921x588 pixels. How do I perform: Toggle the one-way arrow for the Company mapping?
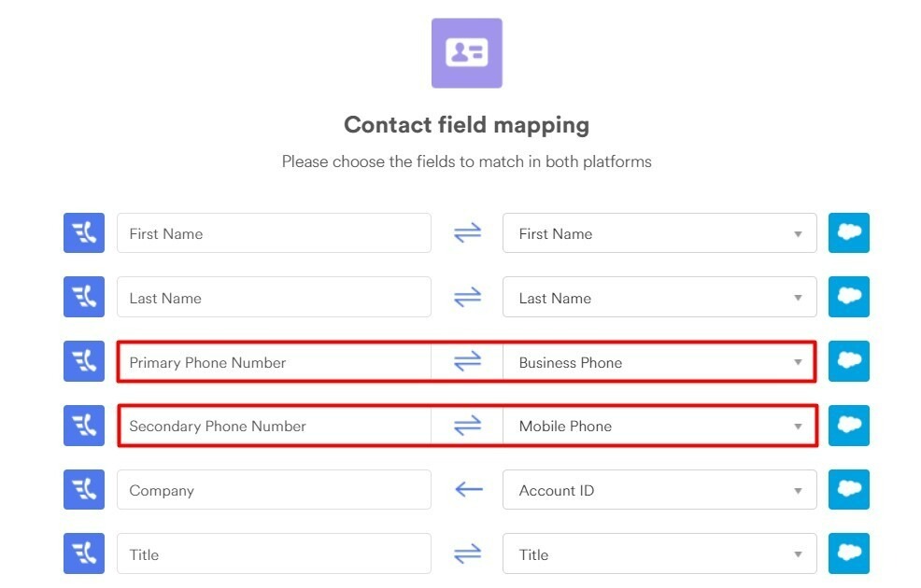469,489
